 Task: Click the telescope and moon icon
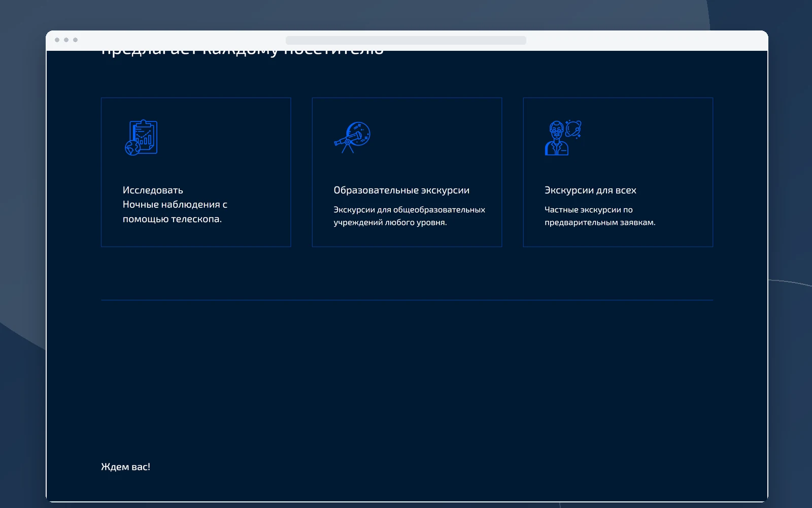352,137
